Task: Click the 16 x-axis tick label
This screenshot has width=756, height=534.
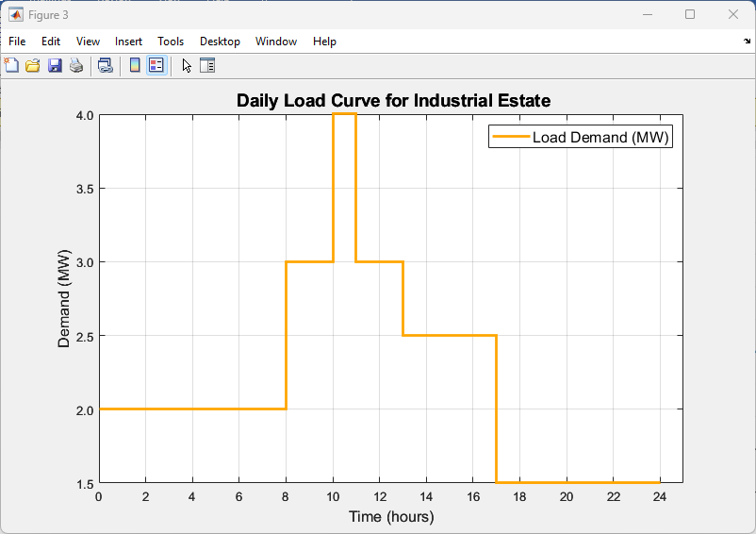Action: point(473,497)
